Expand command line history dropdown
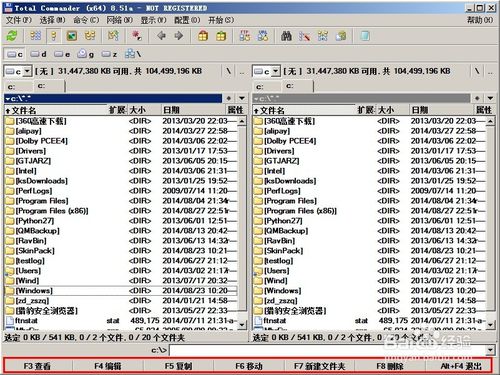 pyautogui.click(x=490, y=350)
